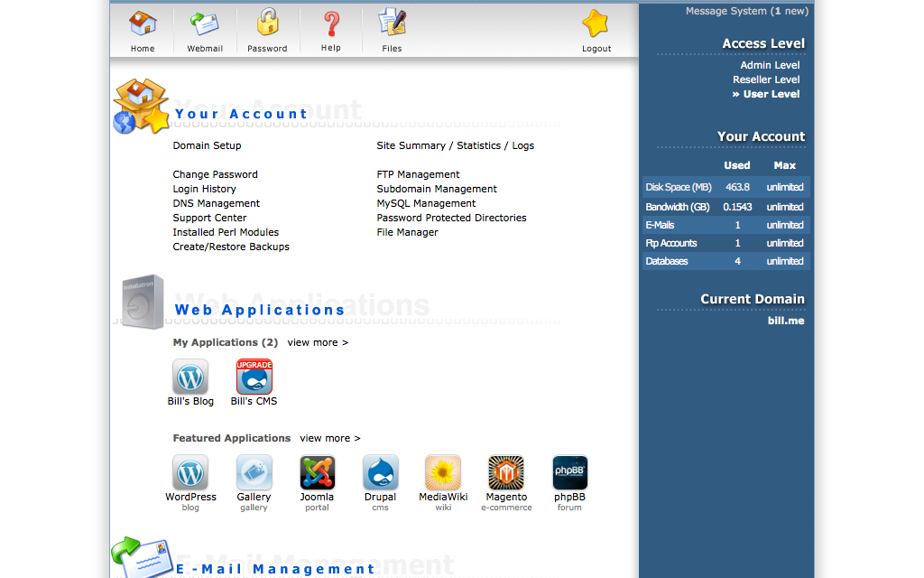The width and height of the screenshot is (924, 578).
Task: View more of My Applications
Action: (318, 342)
